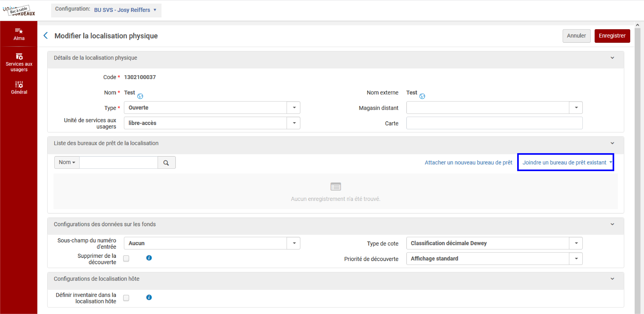
Task: Open the Général configuration section
Action: point(19,87)
